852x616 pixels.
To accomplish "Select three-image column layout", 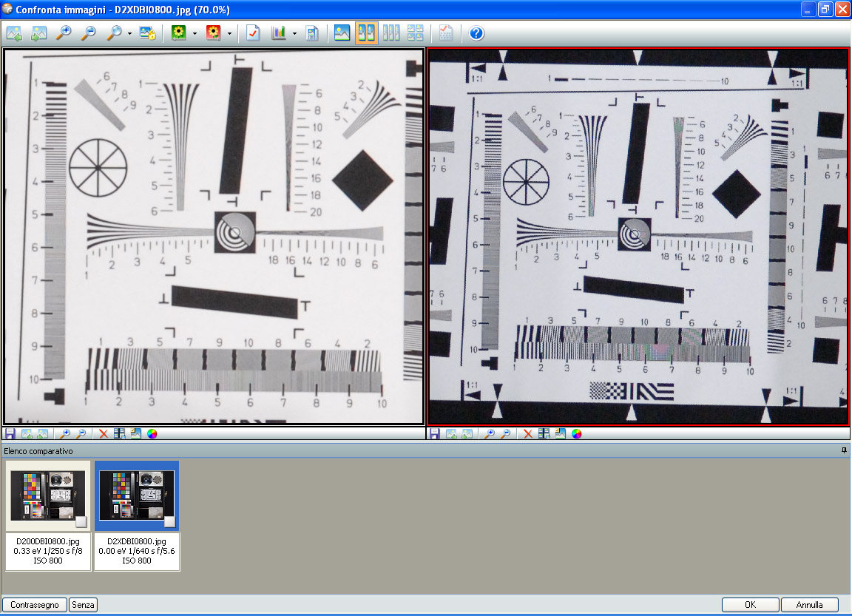I will (x=391, y=33).
